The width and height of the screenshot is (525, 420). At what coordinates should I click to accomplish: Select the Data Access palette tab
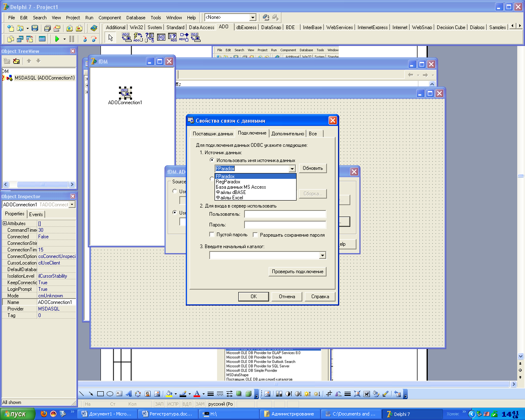201,27
